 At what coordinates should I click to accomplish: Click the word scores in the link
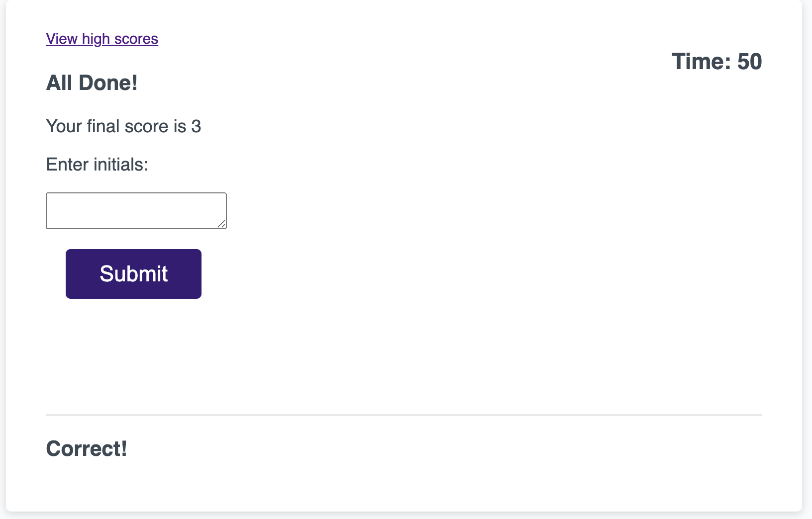coord(137,38)
